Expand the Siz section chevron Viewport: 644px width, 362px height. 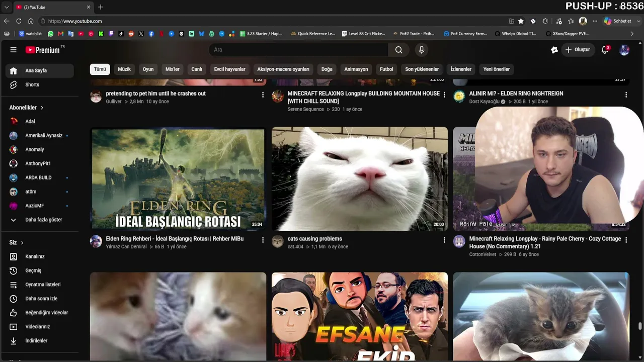[22, 243]
